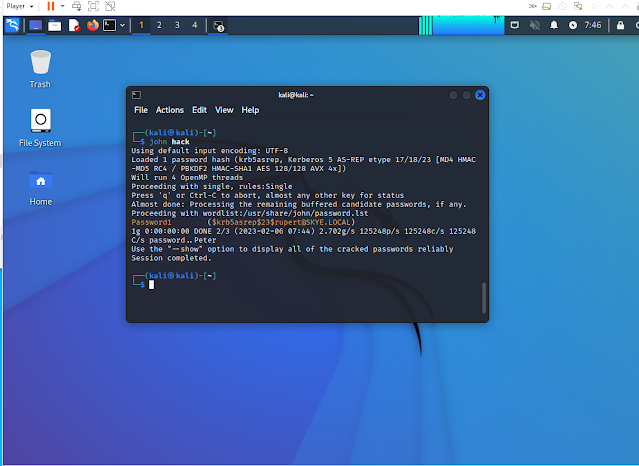Open the terminal Actions menu
639x466 pixels.
[x=170, y=110]
